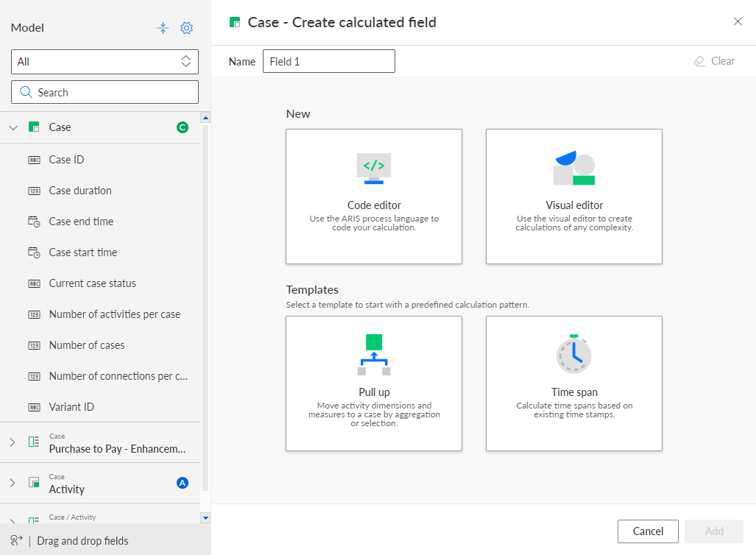Select the Case end time field
The width and height of the screenshot is (756, 555).
100,222
